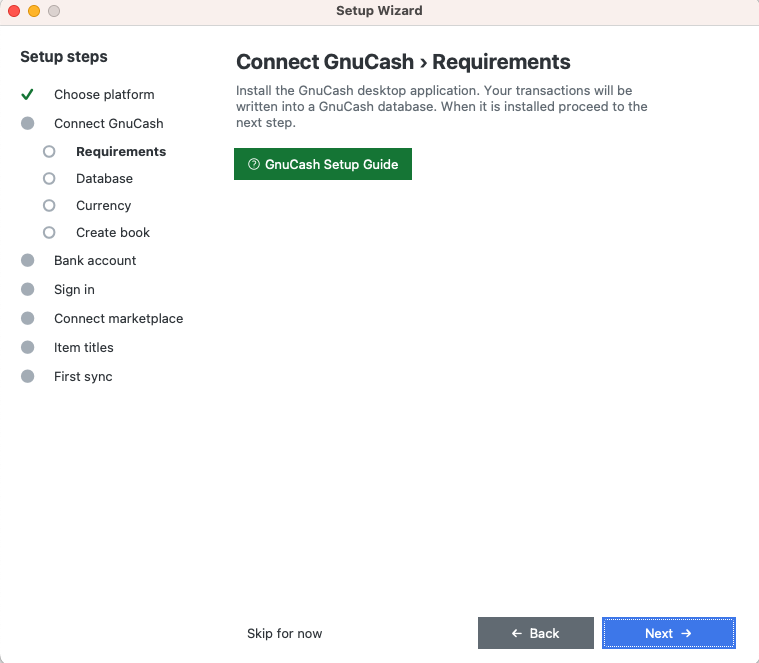Screen dimensions: 759x663
Task: Click circle marker beside Currency
Action: click(x=49, y=206)
